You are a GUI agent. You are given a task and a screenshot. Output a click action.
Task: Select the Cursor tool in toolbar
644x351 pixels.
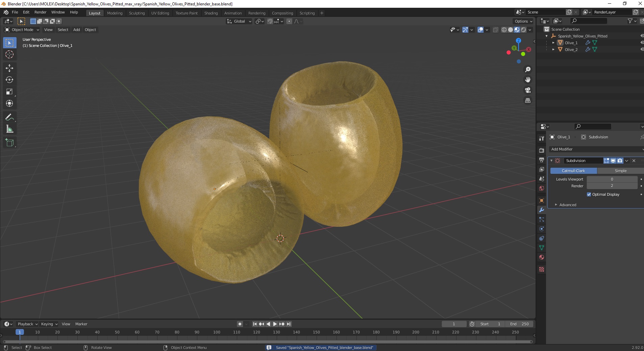click(x=9, y=54)
